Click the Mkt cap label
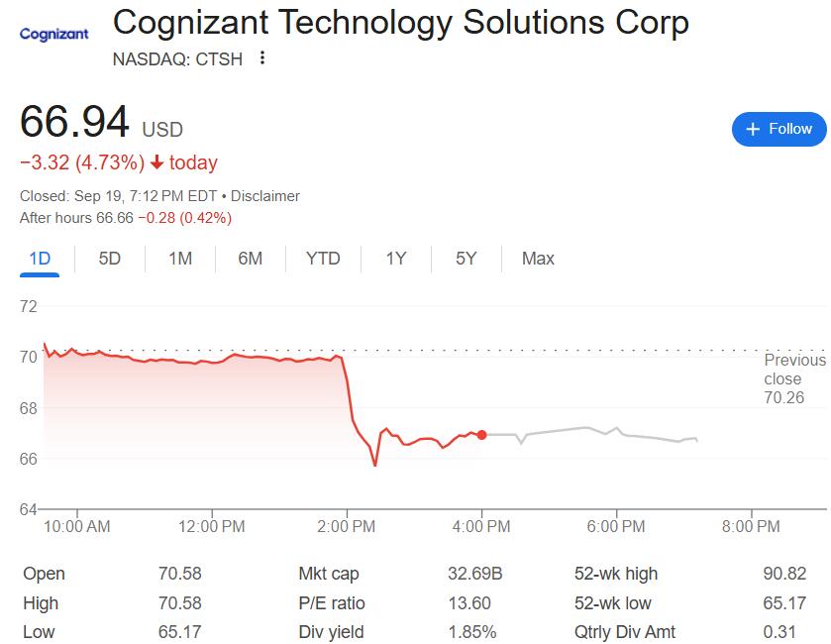 tap(328, 574)
